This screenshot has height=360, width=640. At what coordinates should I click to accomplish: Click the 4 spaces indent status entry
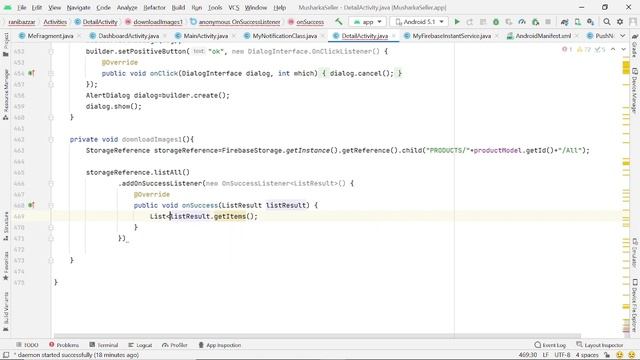click(x=587, y=355)
